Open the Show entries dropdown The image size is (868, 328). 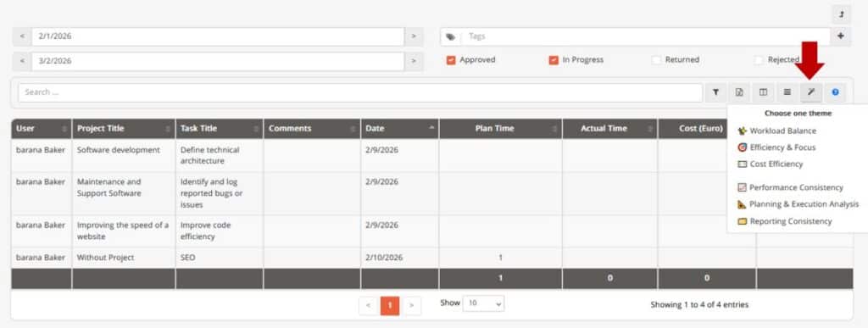pos(483,303)
